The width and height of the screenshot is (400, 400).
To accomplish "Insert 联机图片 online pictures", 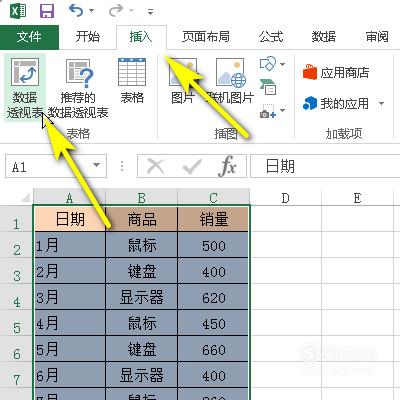I will (x=230, y=81).
